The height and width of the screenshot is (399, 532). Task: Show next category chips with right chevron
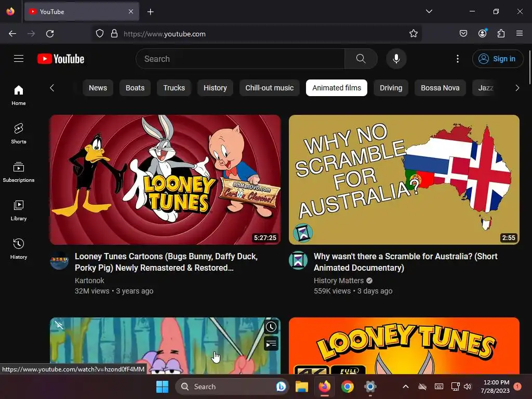pos(517,88)
